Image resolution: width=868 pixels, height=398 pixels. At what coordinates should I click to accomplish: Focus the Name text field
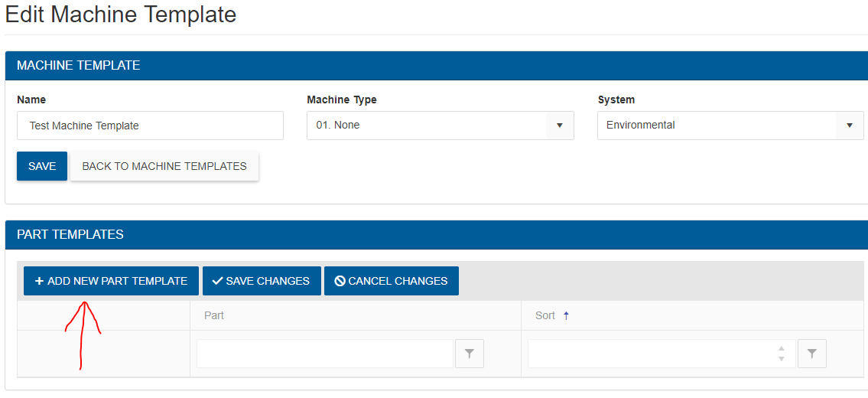150,126
